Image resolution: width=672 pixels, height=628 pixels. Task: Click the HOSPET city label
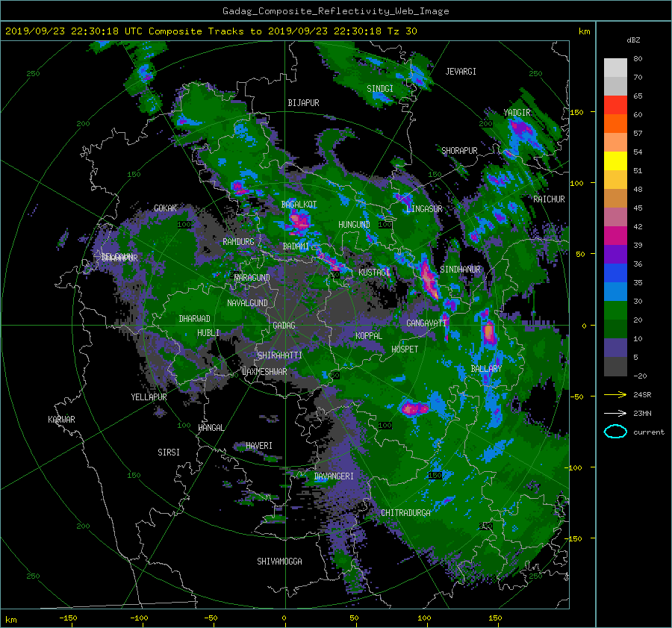coord(405,349)
